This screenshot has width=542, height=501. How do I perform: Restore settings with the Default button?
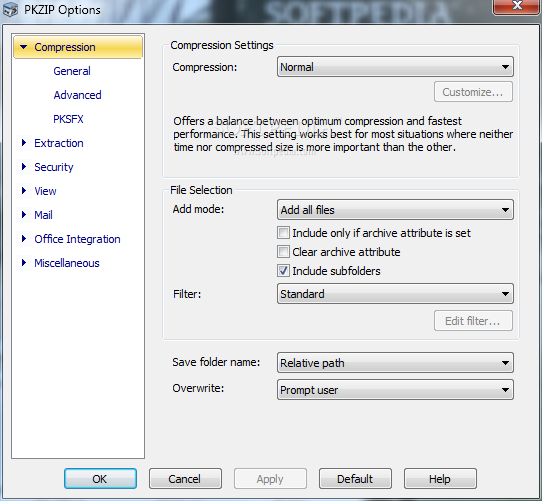(x=355, y=479)
